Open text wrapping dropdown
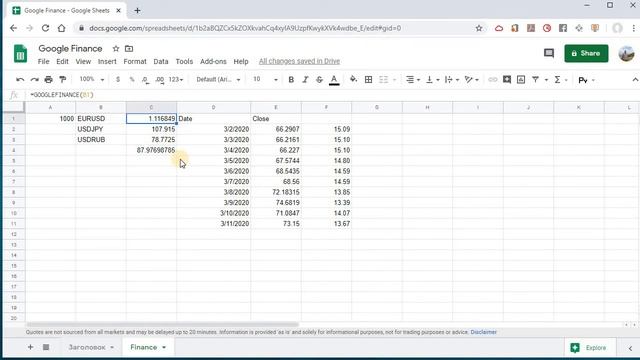The height and width of the screenshot is (360, 640). click(451, 80)
